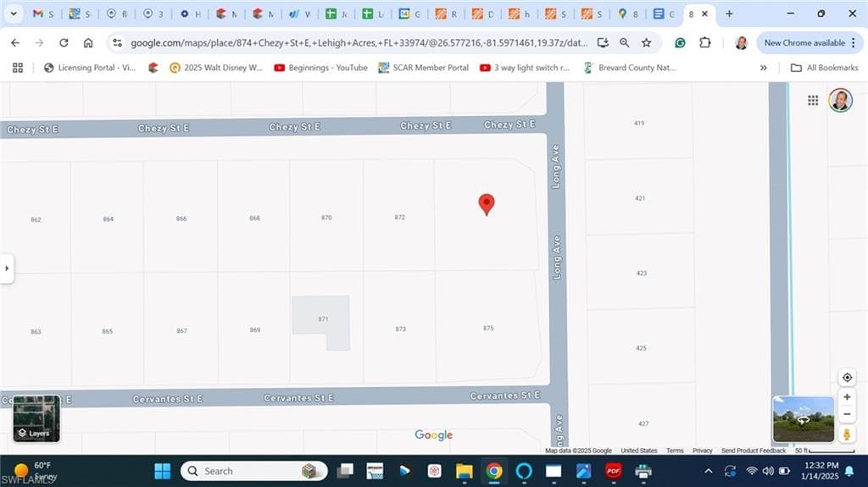
Task: Show hidden system tray icons
Action: (x=708, y=472)
